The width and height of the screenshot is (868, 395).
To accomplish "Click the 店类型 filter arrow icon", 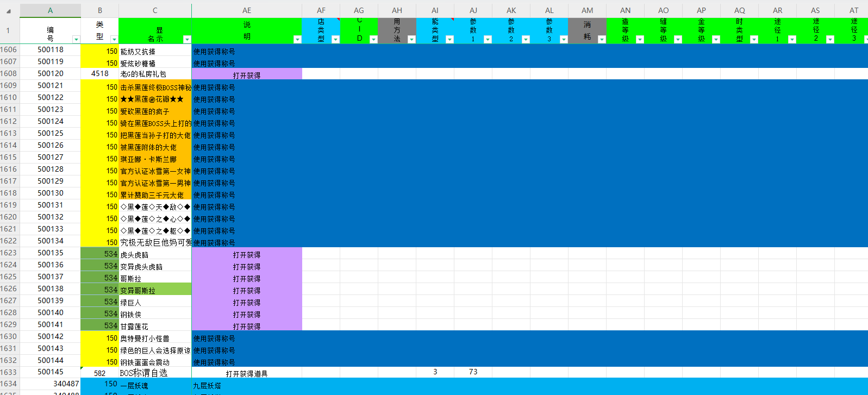I will [335, 39].
